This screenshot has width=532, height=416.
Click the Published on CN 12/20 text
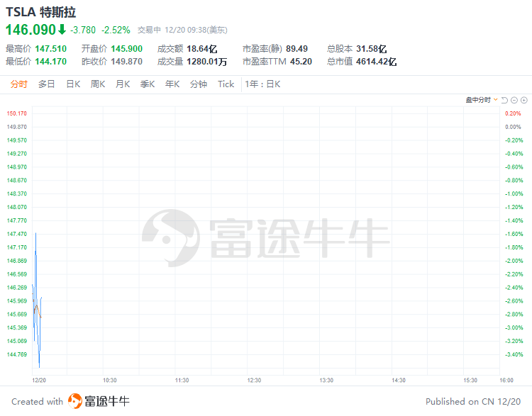(x=473, y=402)
